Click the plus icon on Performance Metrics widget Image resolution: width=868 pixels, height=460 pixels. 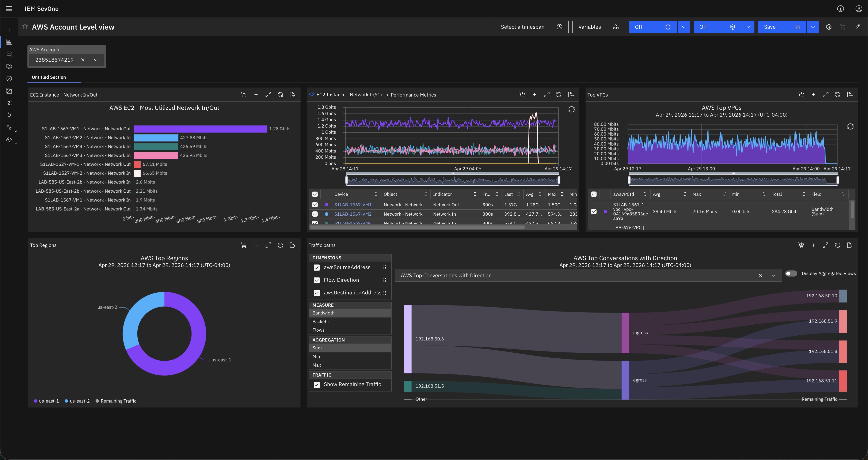pos(534,95)
